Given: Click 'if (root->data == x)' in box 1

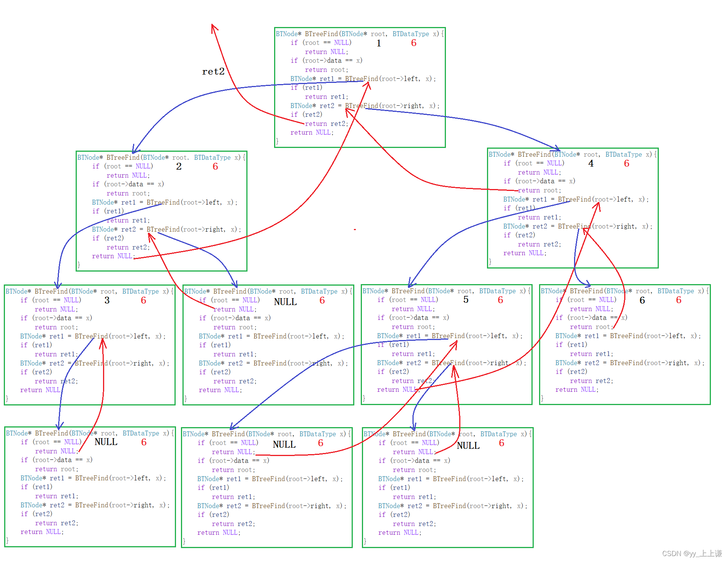Looking at the screenshot, I should 327,60.
